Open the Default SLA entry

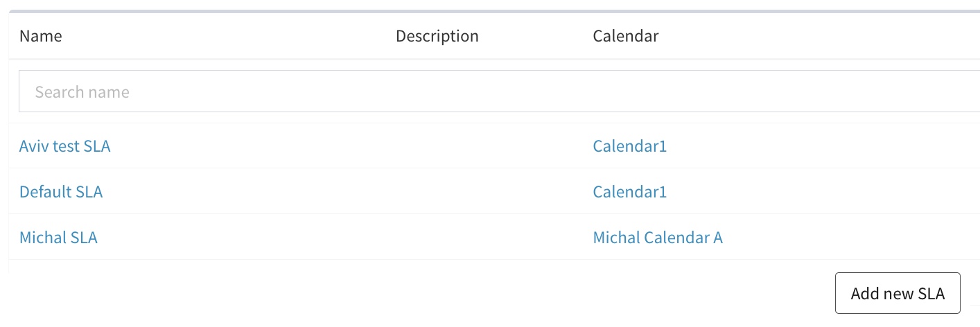pyautogui.click(x=61, y=192)
